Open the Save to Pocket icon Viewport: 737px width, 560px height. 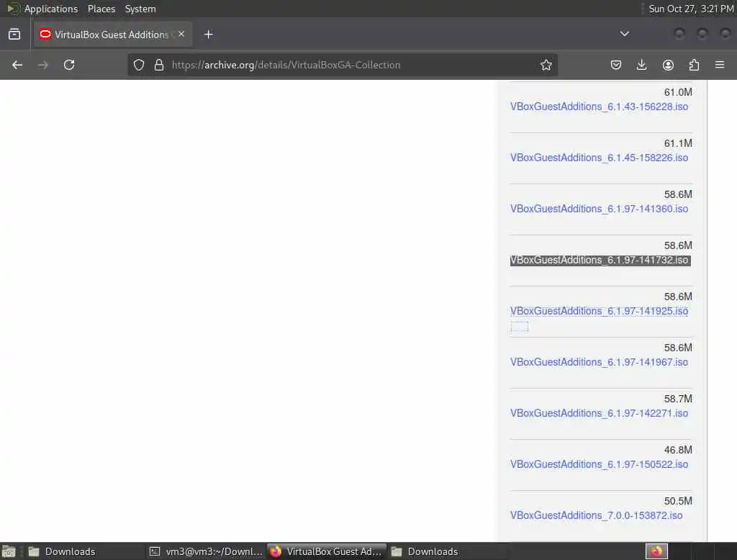616,65
